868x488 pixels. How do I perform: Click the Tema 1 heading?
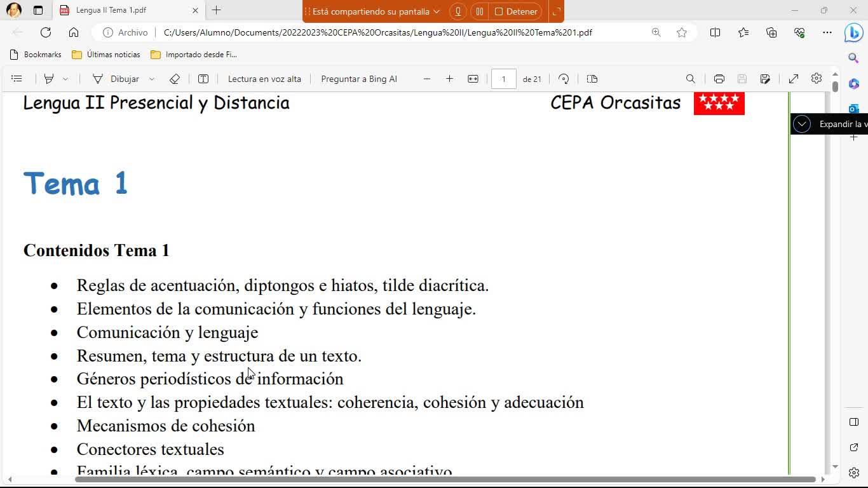point(76,184)
